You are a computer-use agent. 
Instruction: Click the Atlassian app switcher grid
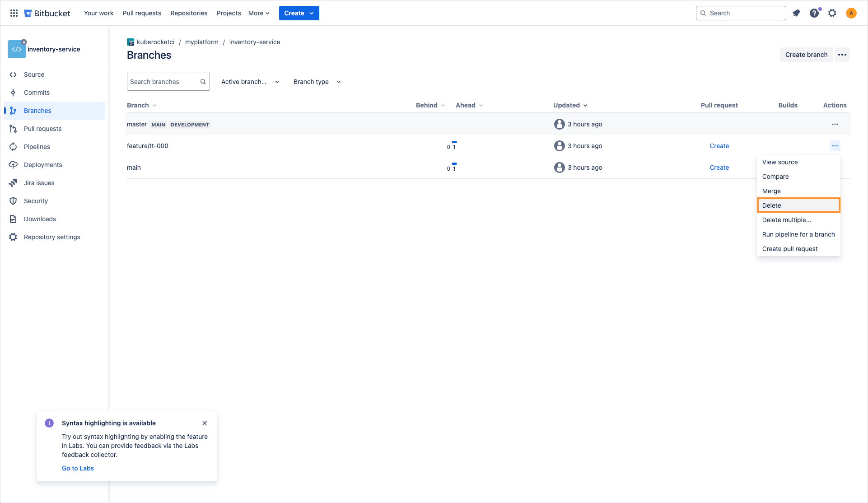click(14, 13)
